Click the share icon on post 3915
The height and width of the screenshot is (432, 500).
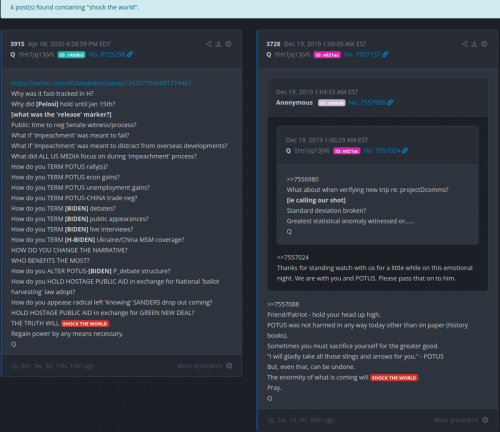[x=209, y=44]
